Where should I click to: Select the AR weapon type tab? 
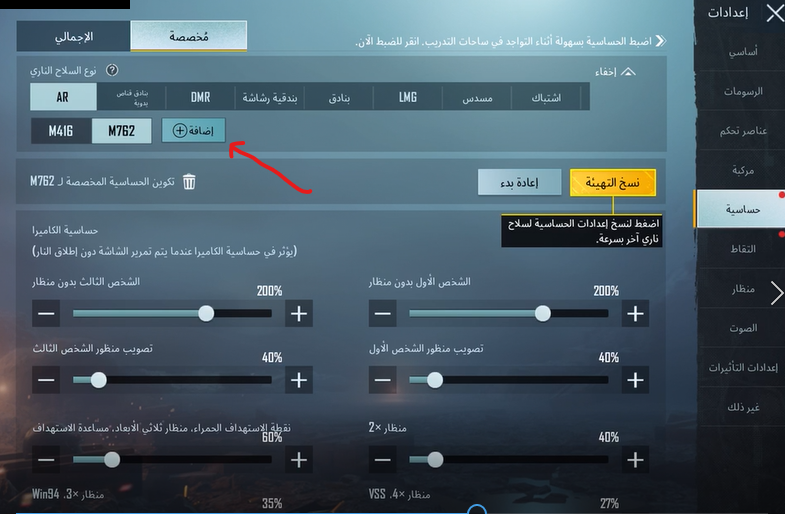(63, 97)
